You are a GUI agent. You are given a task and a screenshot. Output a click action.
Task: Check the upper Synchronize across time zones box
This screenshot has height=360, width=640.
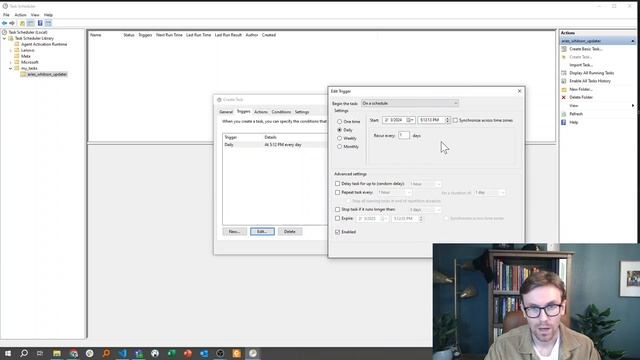455,120
